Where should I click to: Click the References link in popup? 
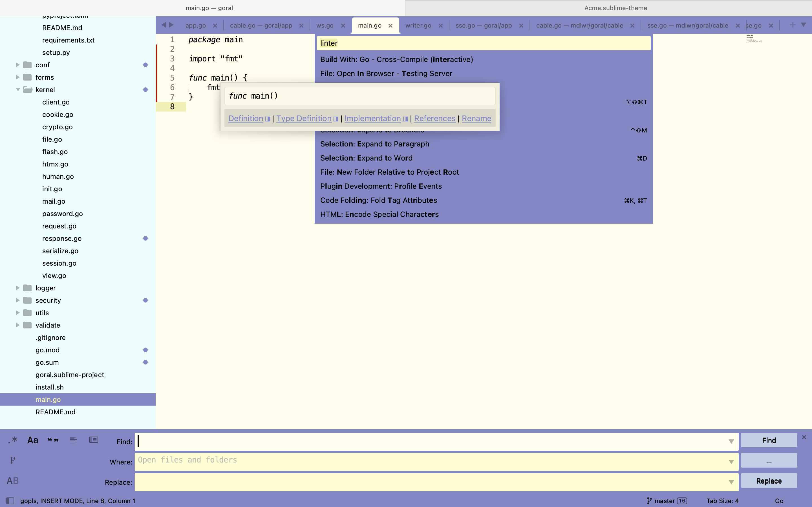click(434, 118)
